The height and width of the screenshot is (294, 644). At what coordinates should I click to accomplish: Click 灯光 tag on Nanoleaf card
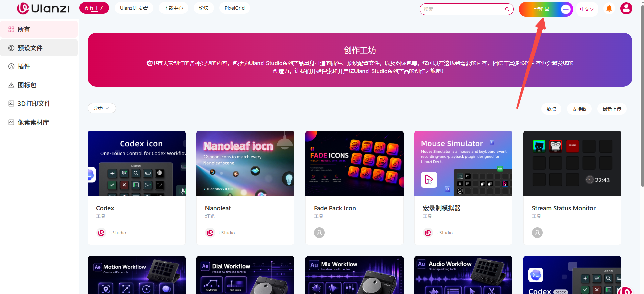pyautogui.click(x=210, y=216)
